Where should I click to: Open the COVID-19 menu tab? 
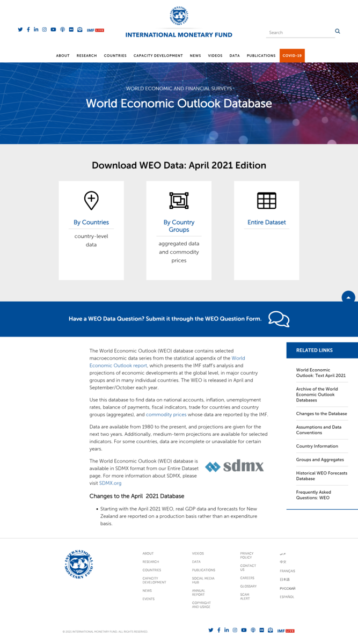click(x=292, y=56)
